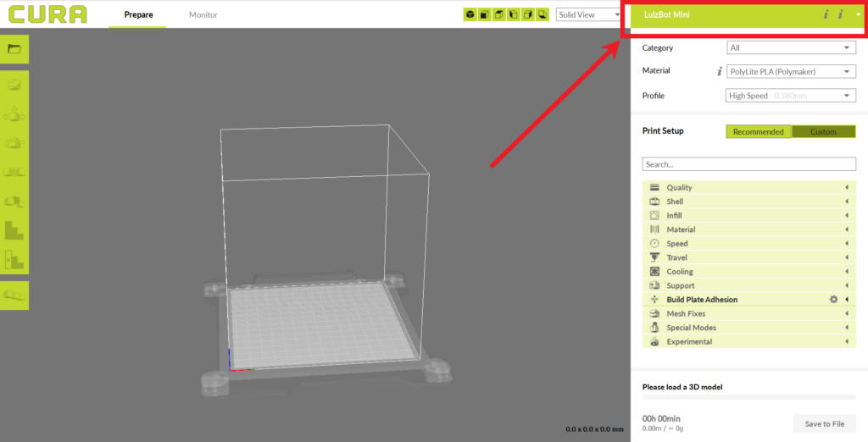Select the single tilted cube tool below Open File
The width and height of the screenshot is (868, 442).
(x=14, y=86)
